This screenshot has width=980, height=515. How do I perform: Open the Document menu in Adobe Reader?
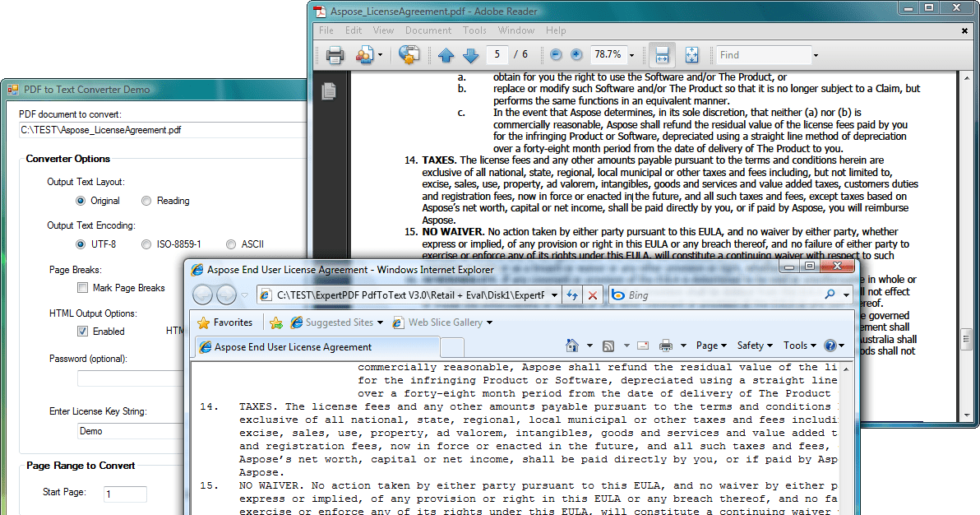[x=428, y=30]
